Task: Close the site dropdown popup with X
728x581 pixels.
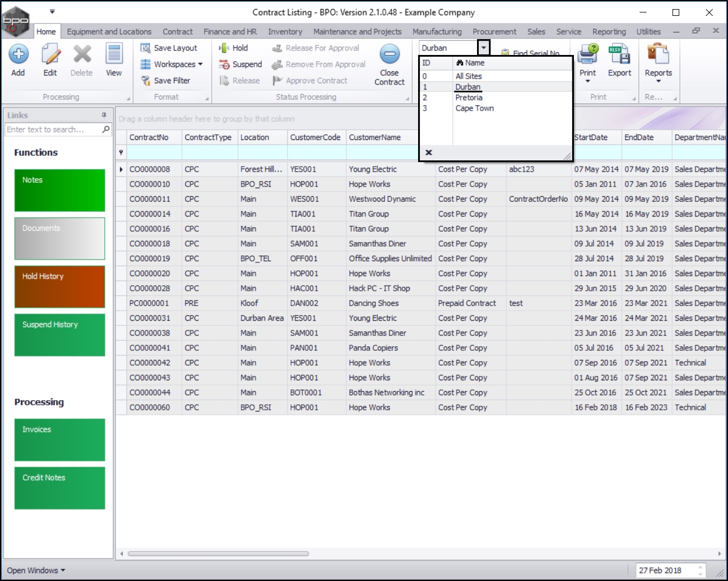Action: (429, 152)
